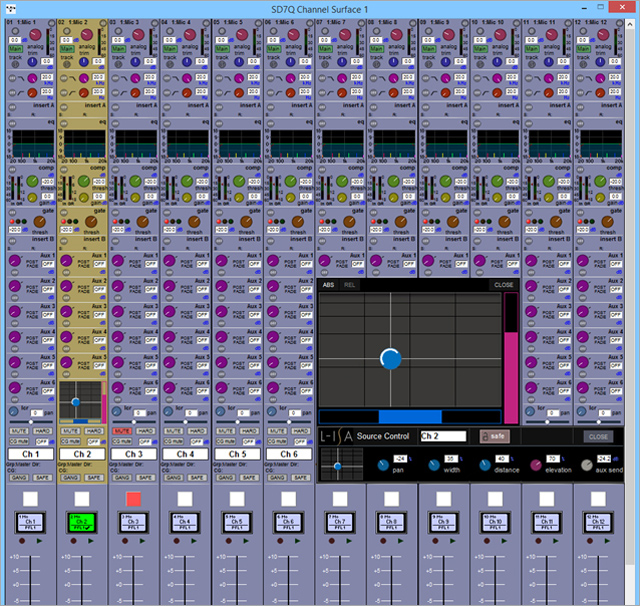This screenshot has height=606, width=640.
Task: Click the Ch 1 fader track
Action: pos(31,579)
